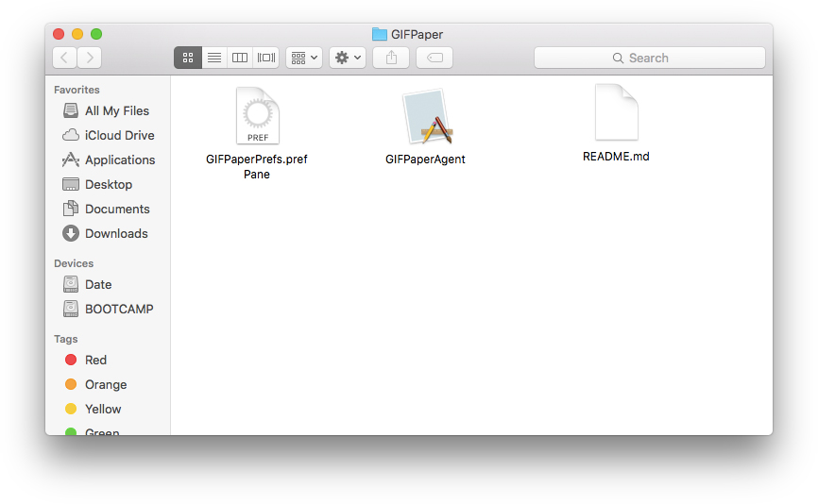Click the Red tag in sidebar
Viewport: 818px width, 504px height.
95,361
